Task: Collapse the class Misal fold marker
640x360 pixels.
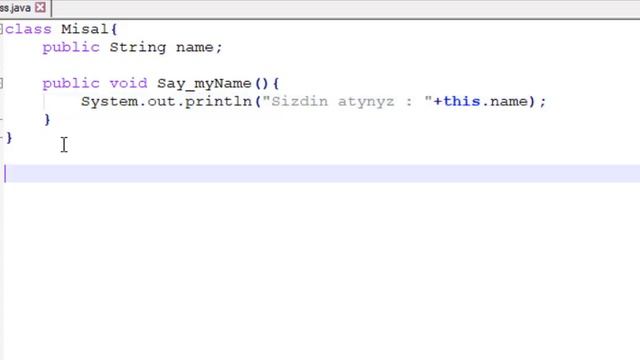Action: click(x=1, y=29)
